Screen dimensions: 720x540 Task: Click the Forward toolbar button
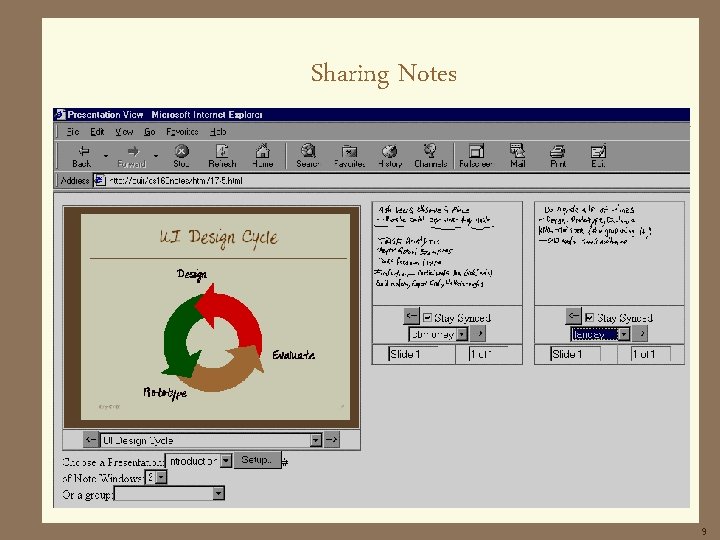click(132, 156)
